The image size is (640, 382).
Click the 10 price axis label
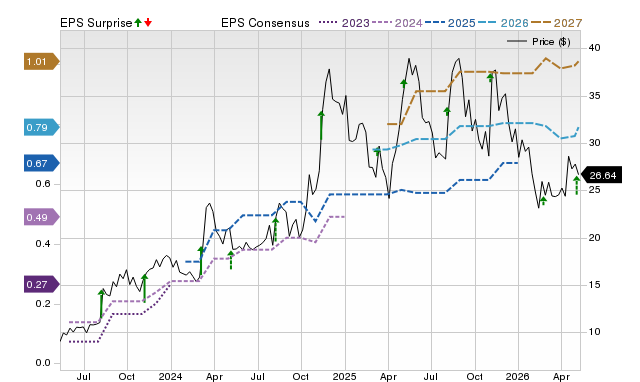pos(594,332)
